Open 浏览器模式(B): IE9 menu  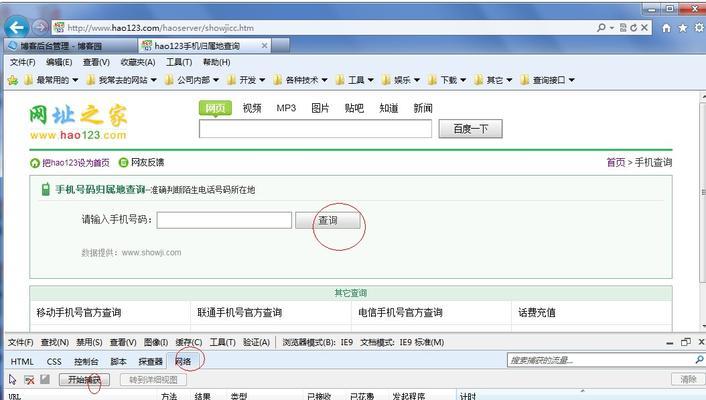pos(318,342)
